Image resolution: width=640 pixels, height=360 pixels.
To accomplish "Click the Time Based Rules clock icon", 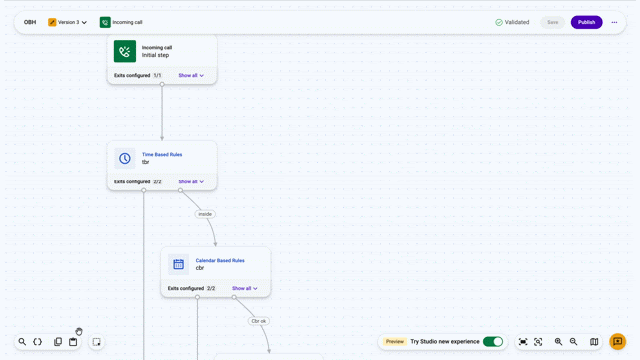I will click(x=125, y=158).
